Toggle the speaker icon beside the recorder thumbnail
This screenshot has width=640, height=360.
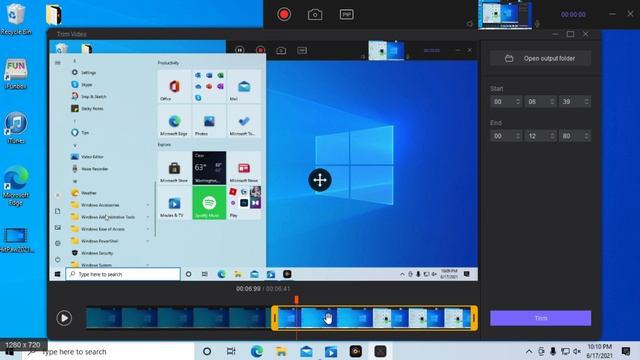(470, 24)
